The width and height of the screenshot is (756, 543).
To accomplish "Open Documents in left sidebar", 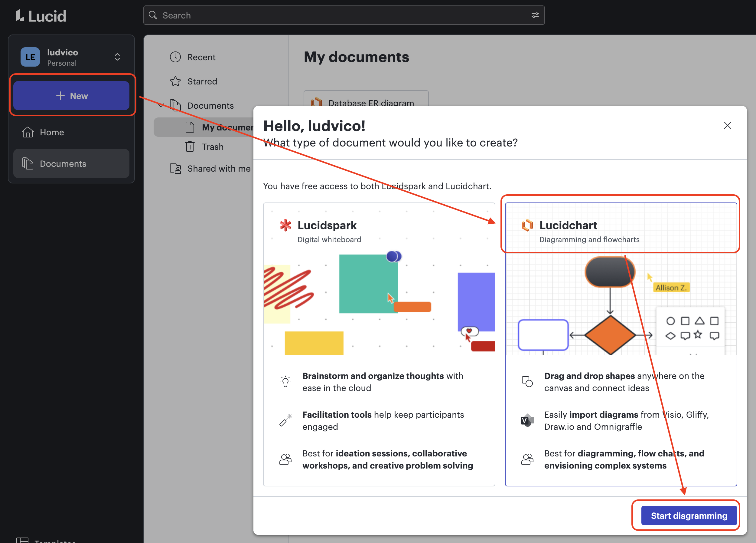I will coord(71,163).
